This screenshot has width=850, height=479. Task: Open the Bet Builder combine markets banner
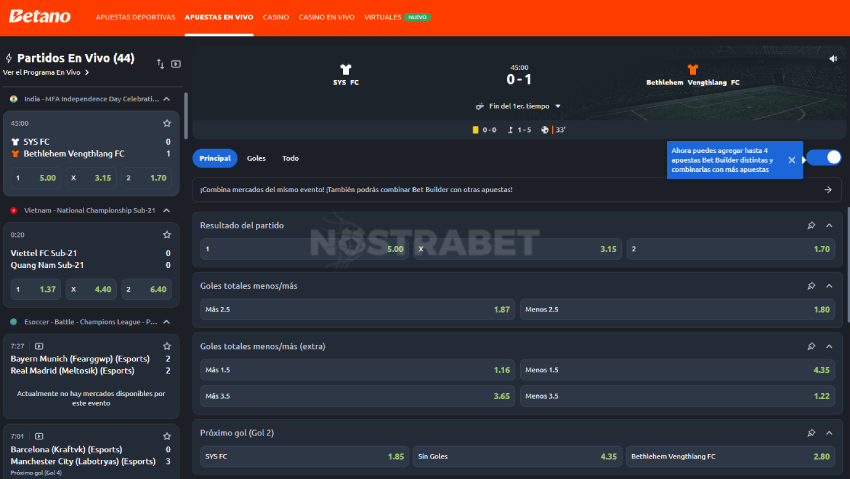(517, 190)
